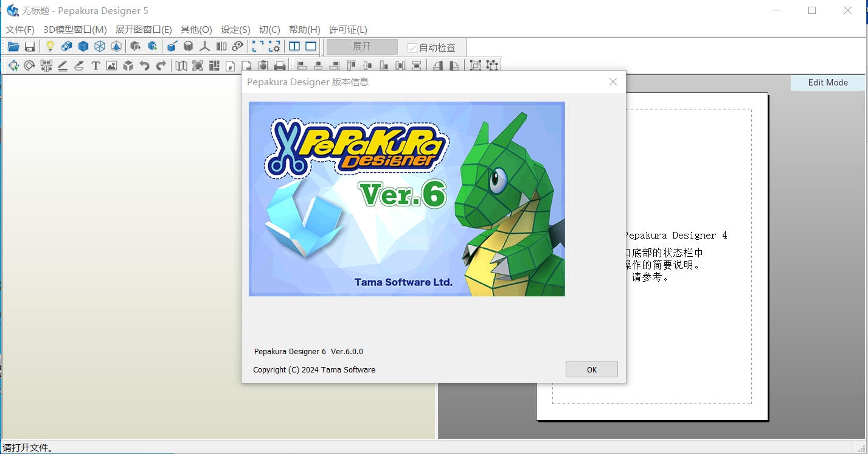The width and height of the screenshot is (868, 454).
Task: Click the insert image picture icon
Action: [111, 66]
